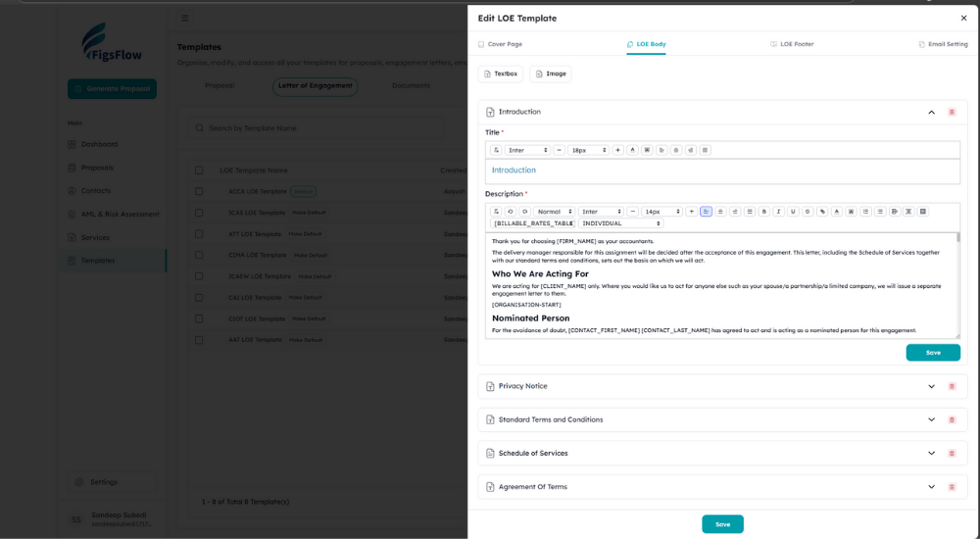Pick a Description highlight color
The width and height of the screenshot is (980, 539).
pos(852,212)
